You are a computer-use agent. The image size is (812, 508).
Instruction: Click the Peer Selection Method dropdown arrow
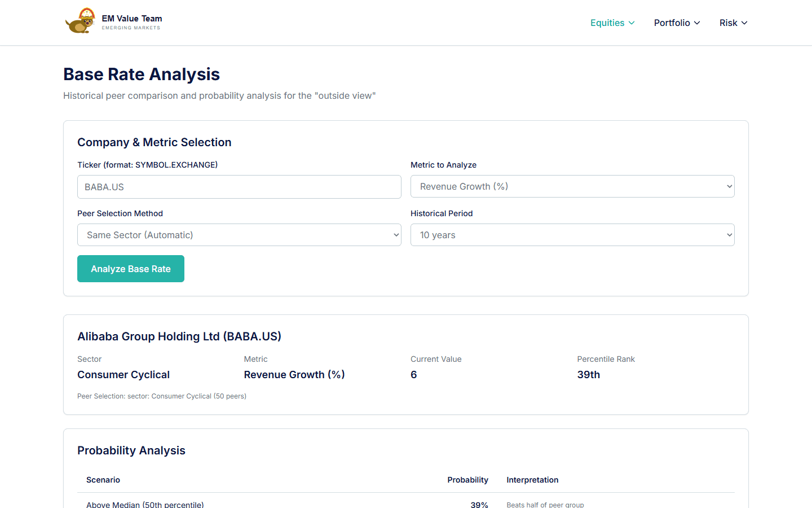point(394,235)
